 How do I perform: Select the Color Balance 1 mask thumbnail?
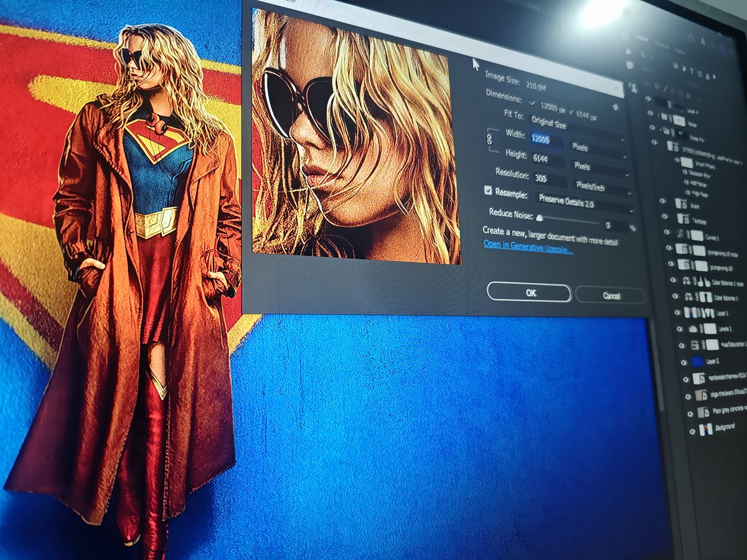[x=707, y=297]
